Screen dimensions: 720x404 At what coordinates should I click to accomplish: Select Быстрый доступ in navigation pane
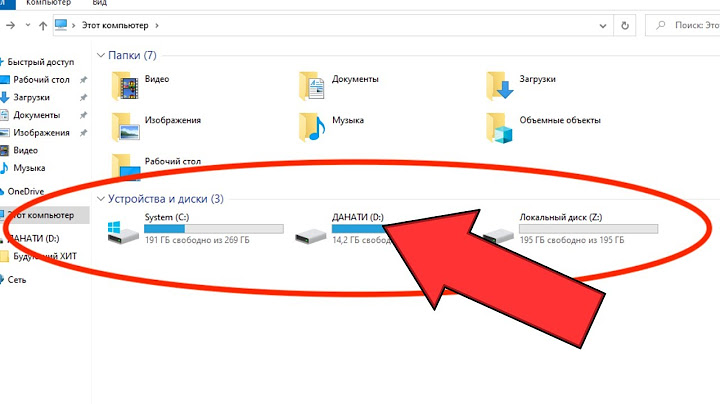[x=40, y=62]
